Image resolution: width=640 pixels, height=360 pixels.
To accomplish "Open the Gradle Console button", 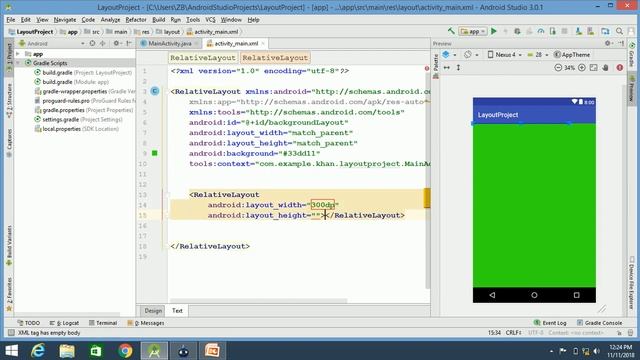I will [599, 323].
